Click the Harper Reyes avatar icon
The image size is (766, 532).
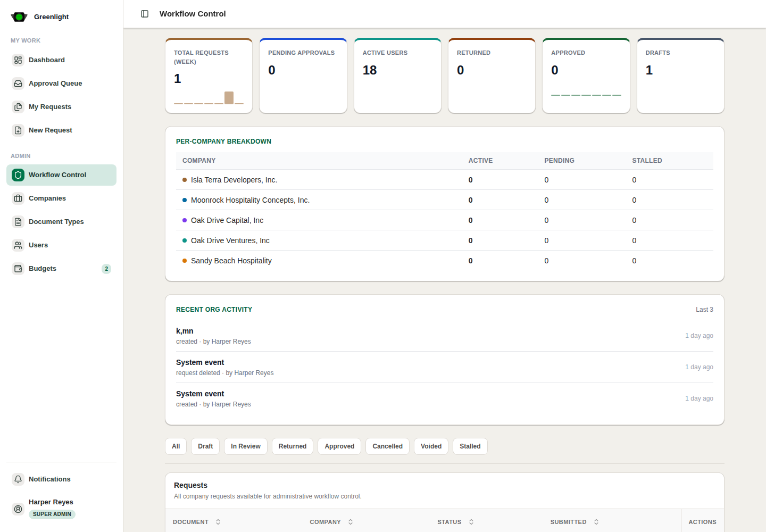click(x=18, y=509)
